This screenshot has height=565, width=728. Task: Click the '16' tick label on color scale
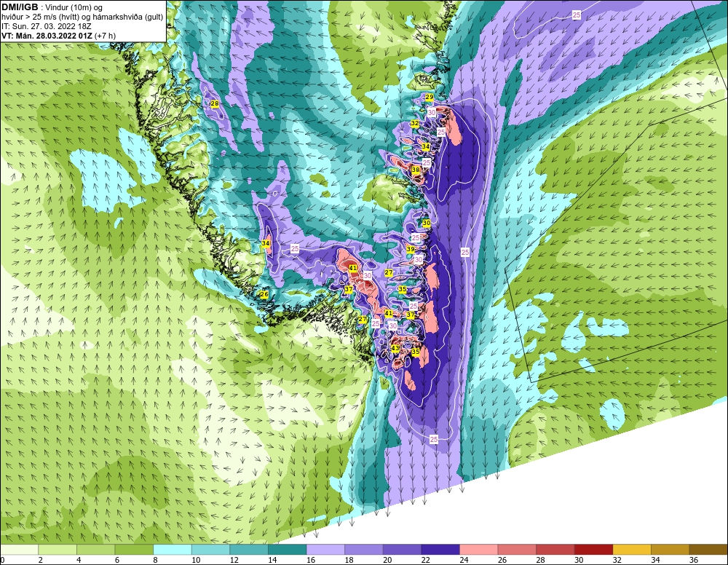point(311,560)
